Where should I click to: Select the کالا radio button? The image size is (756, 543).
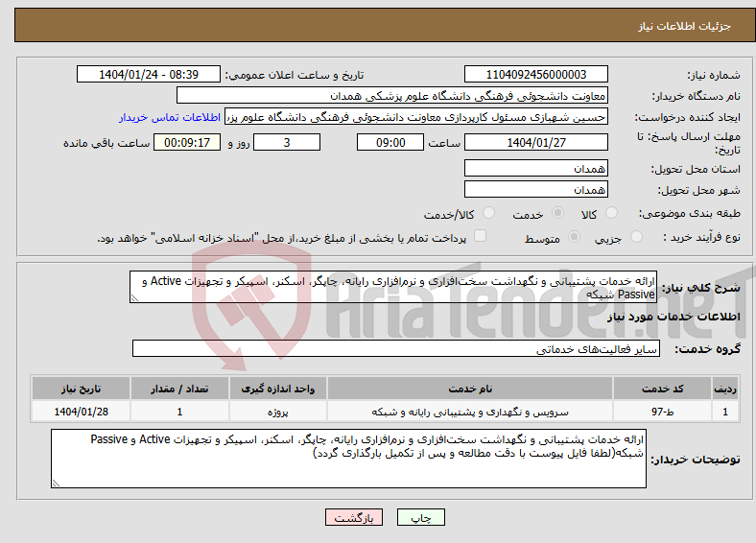(611, 213)
